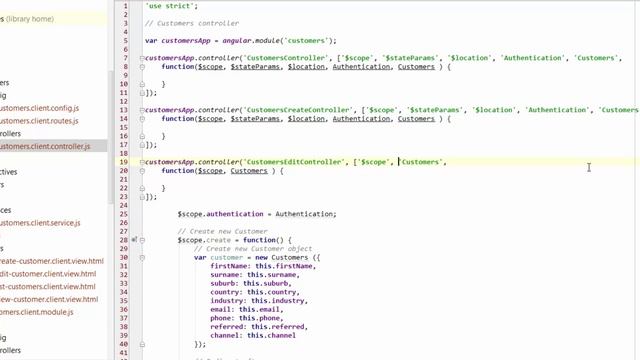Collapse code fold marker on line 7
Image resolution: width=640 pixels, height=360 pixels.
click(x=142, y=58)
